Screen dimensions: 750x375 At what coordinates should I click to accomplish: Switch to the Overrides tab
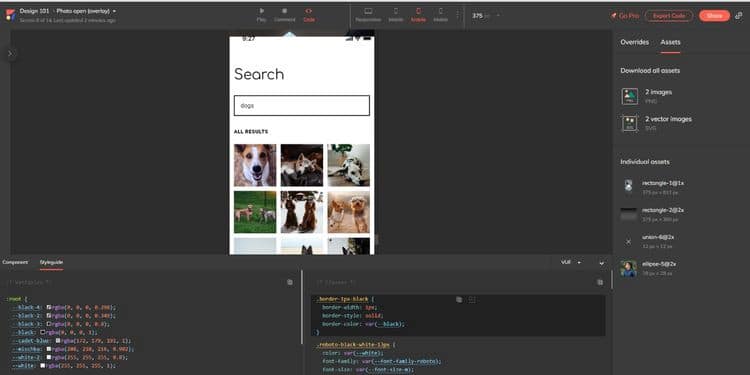coord(634,42)
